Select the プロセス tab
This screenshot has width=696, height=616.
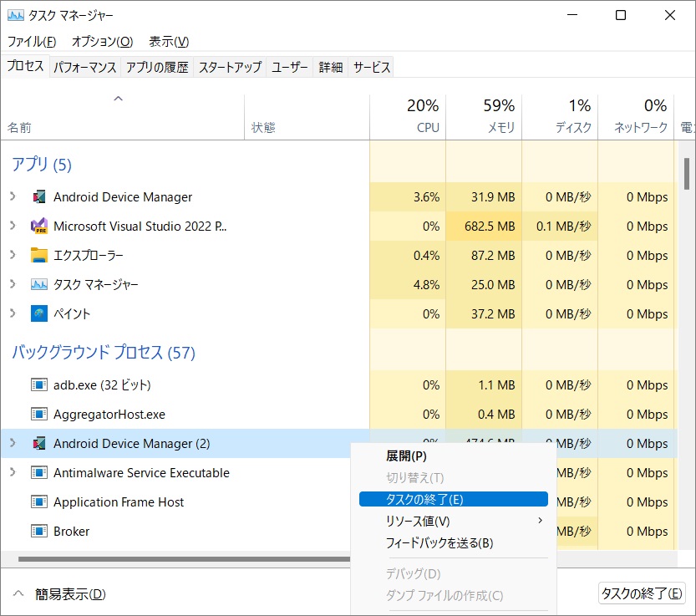25,66
